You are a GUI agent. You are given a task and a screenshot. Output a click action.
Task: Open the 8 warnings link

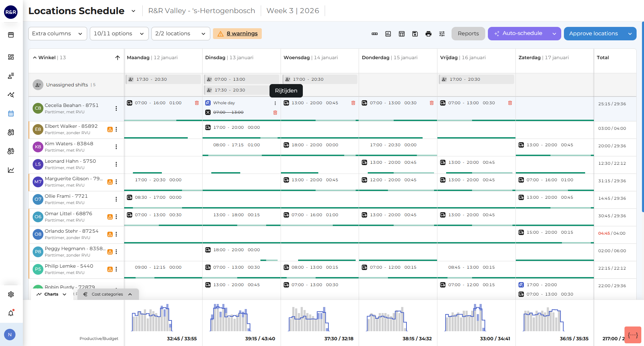pyautogui.click(x=242, y=34)
